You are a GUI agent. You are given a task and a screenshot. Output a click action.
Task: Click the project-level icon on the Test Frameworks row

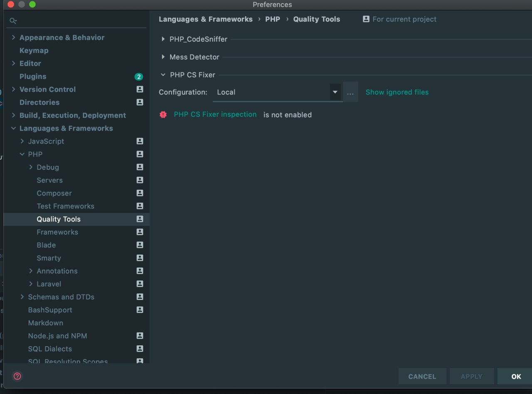pyautogui.click(x=140, y=206)
